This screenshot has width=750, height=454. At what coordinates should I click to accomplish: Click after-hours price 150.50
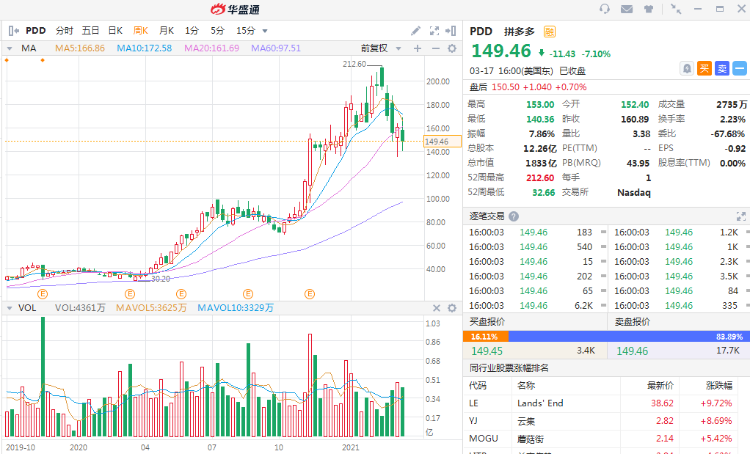click(506, 87)
